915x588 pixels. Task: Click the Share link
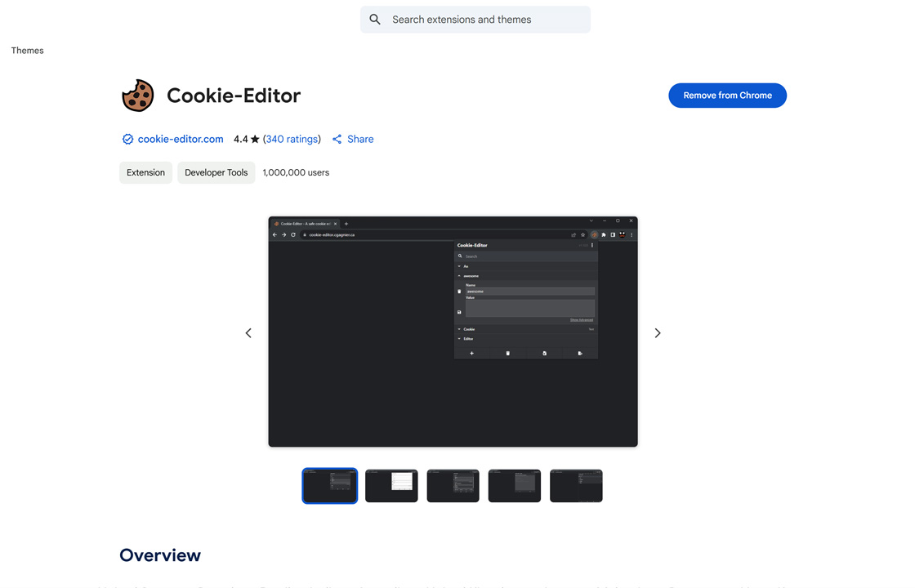click(x=360, y=139)
